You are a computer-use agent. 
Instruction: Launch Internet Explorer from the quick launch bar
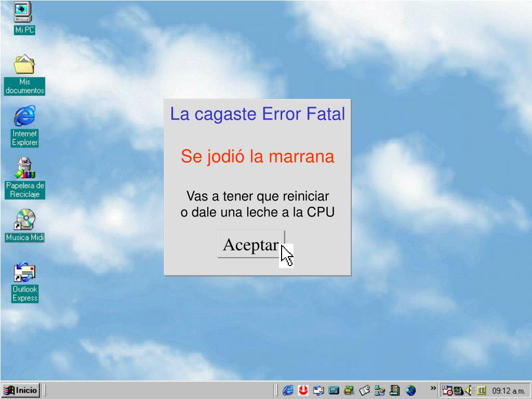coord(288,391)
